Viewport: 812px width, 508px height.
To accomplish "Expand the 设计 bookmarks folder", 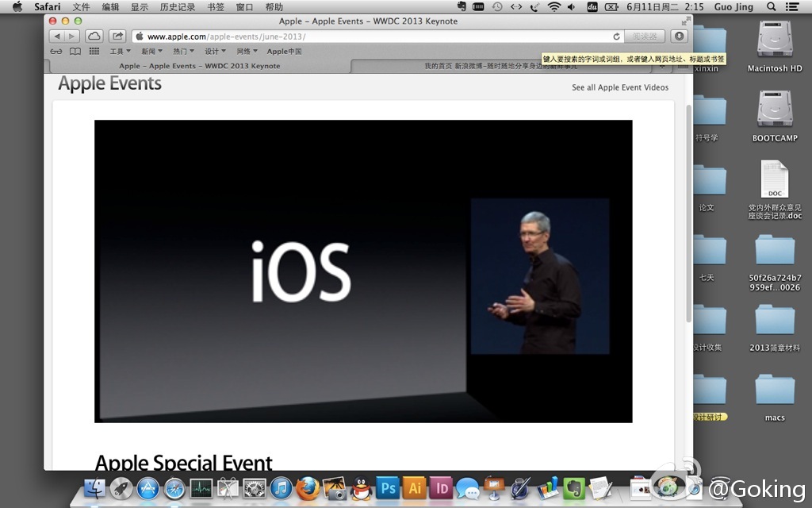I will tap(215, 52).
